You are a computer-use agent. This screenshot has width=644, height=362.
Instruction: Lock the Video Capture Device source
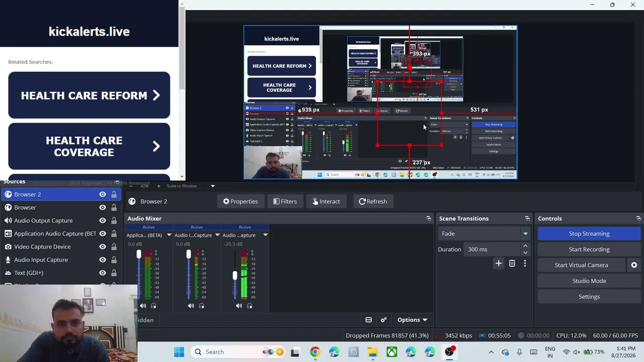point(114,246)
